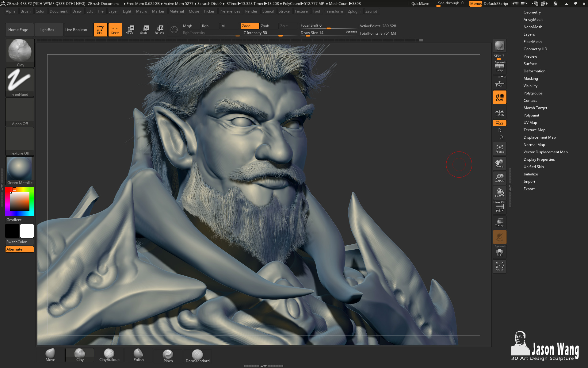Expand the Geometry subpalette

(x=532, y=12)
